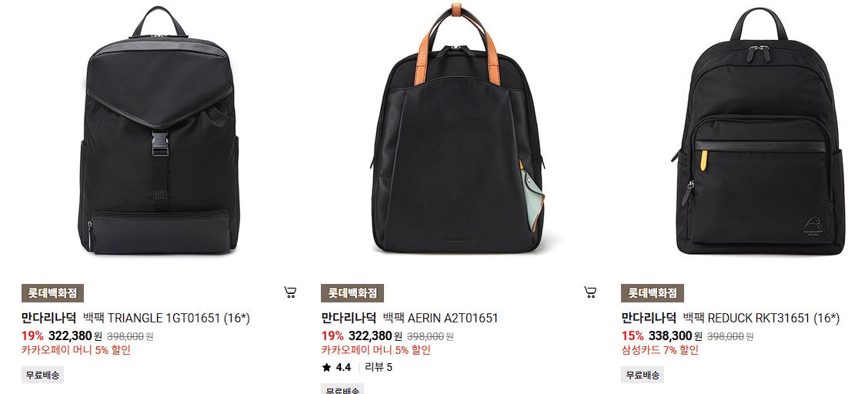The height and width of the screenshot is (394, 868).
Task: Open the TRIANGLE backpack product image
Action: 159,131
